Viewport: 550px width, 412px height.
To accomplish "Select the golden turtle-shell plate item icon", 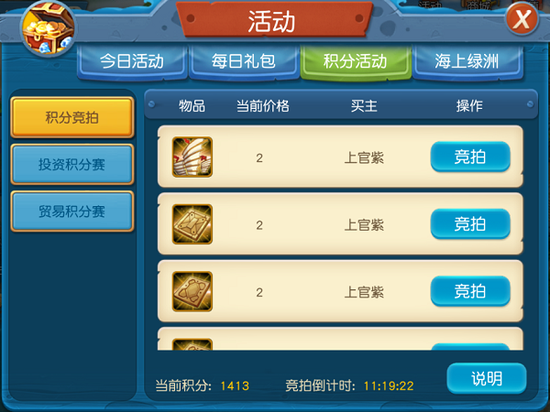I will coord(192,291).
